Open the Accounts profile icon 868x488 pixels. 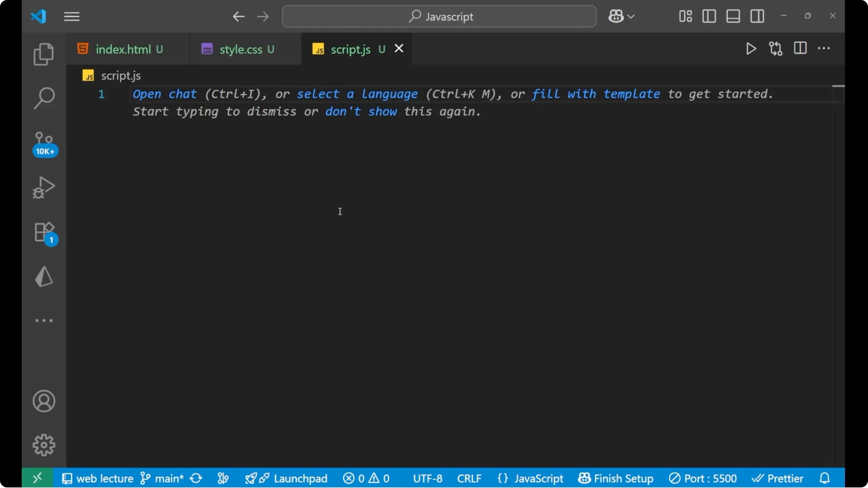tap(43, 401)
